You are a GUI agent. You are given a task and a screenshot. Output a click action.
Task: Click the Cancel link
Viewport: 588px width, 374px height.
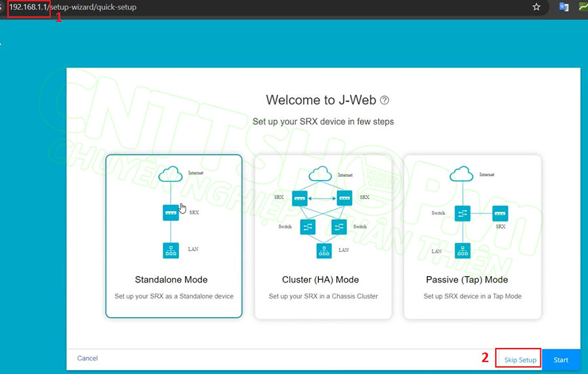[x=88, y=358]
